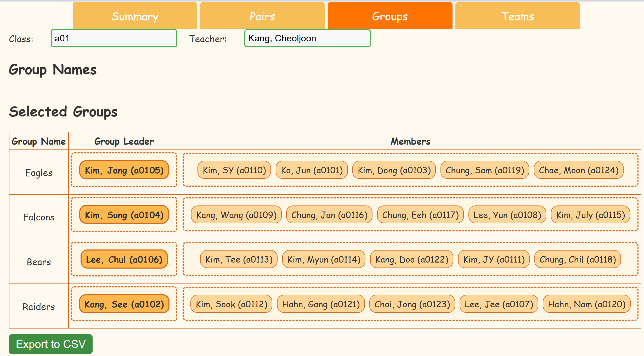Select Raiders leader Kang, See (a0102)
The image size is (644, 356).
tap(124, 304)
